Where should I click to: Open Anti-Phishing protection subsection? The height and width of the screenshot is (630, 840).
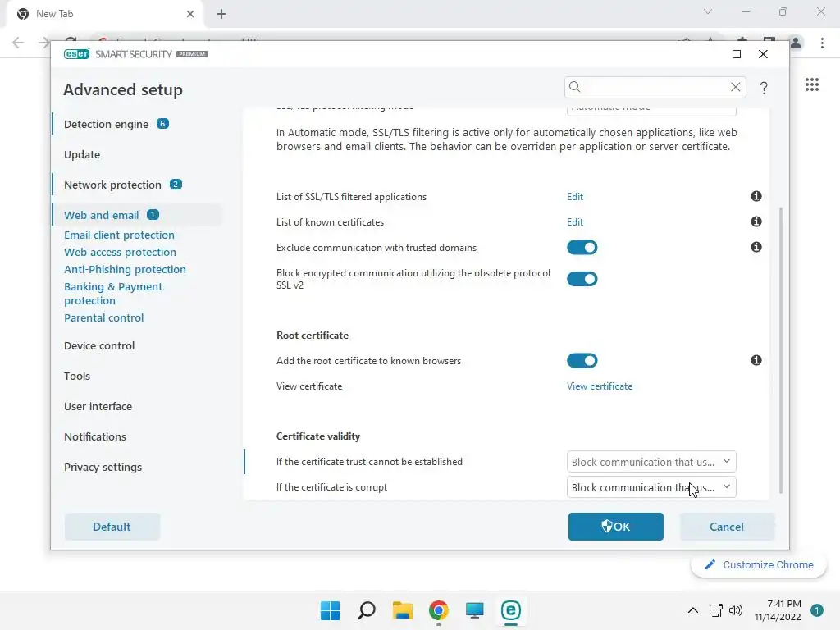pos(125,269)
